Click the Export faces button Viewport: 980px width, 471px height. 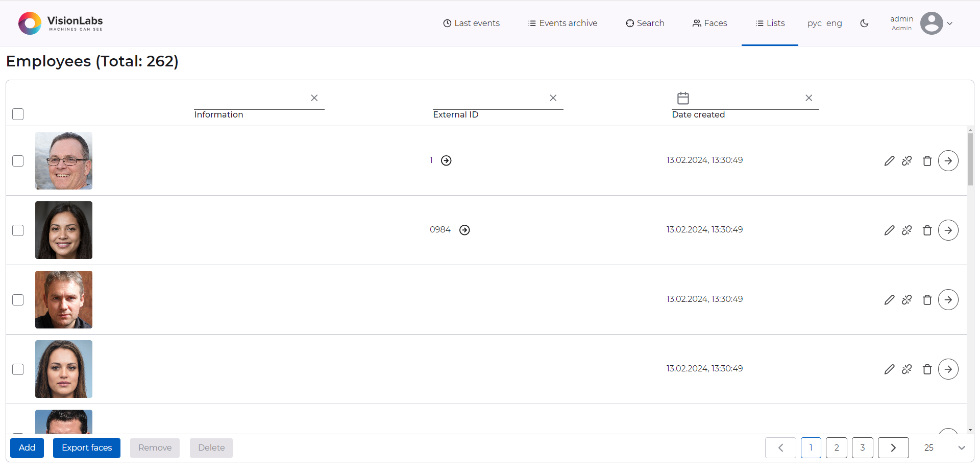tap(86, 448)
